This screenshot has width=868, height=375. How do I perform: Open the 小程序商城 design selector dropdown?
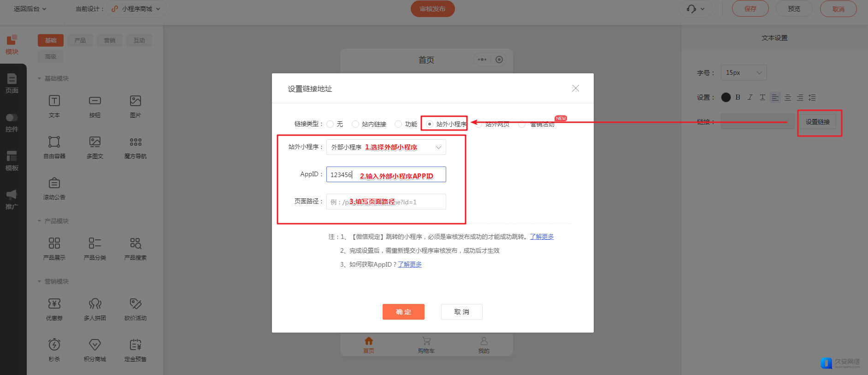pyautogui.click(x=136, y=9)
